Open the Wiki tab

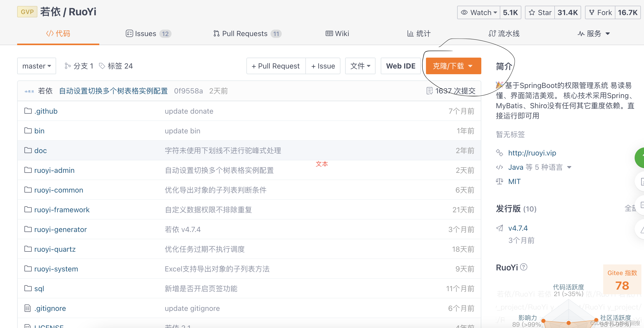tap(337, 34)
